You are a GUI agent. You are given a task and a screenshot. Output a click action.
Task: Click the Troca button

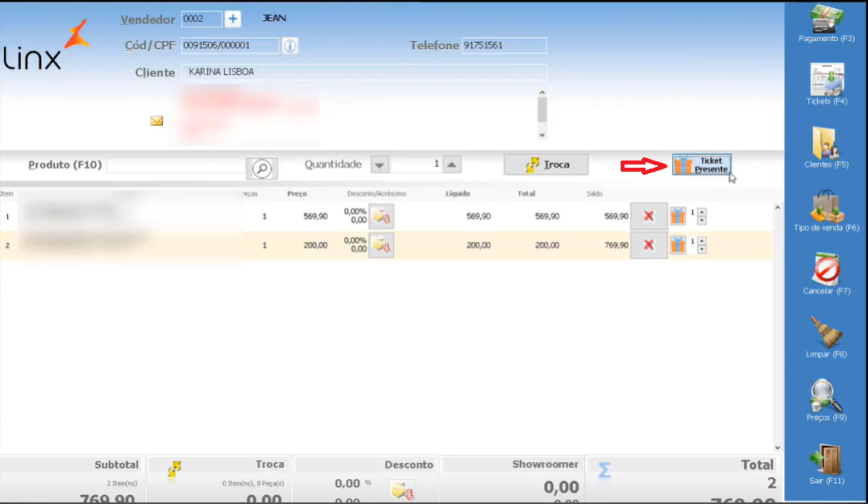click(x=546, y=164)
